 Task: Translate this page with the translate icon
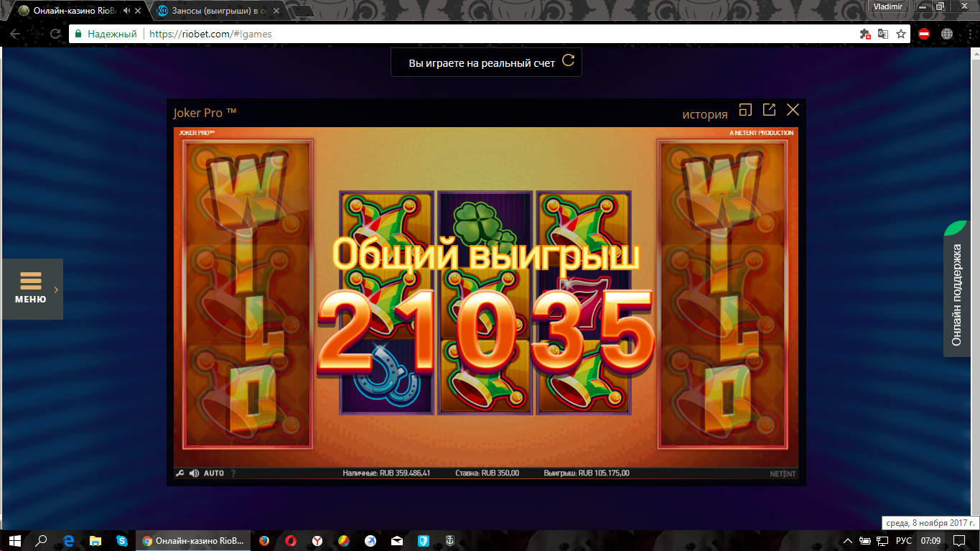883,34
